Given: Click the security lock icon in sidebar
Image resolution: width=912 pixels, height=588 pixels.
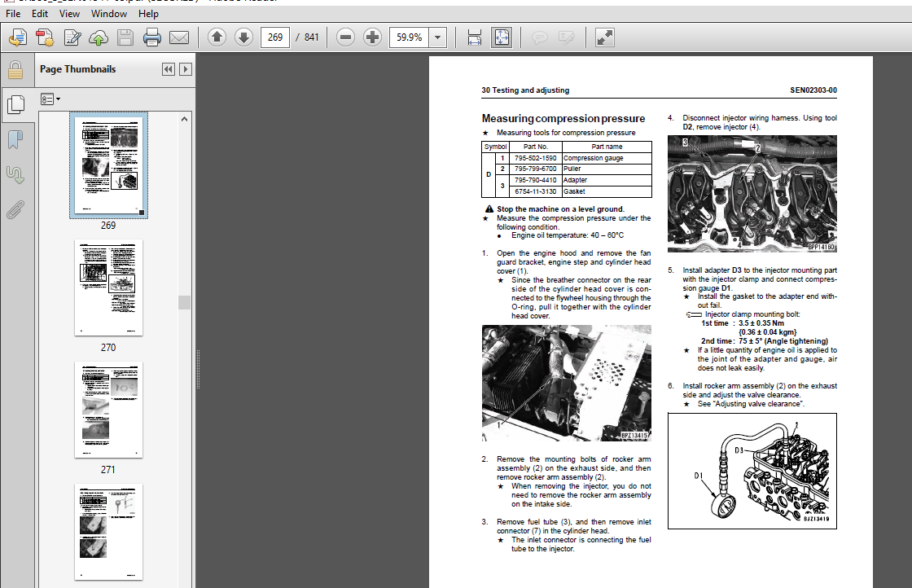Looking at the screenshot, I should 15,70.
